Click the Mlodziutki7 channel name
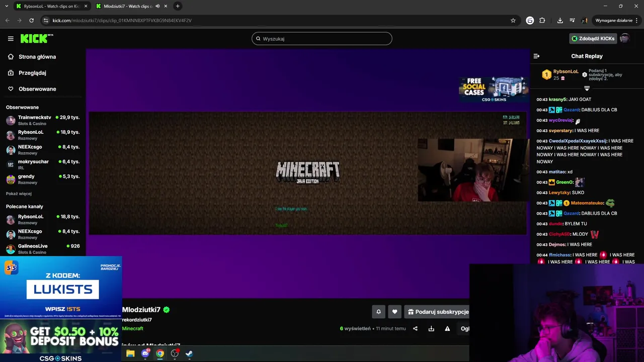The width and height of the screenshot is (644, 362). [x=141, y=310]
